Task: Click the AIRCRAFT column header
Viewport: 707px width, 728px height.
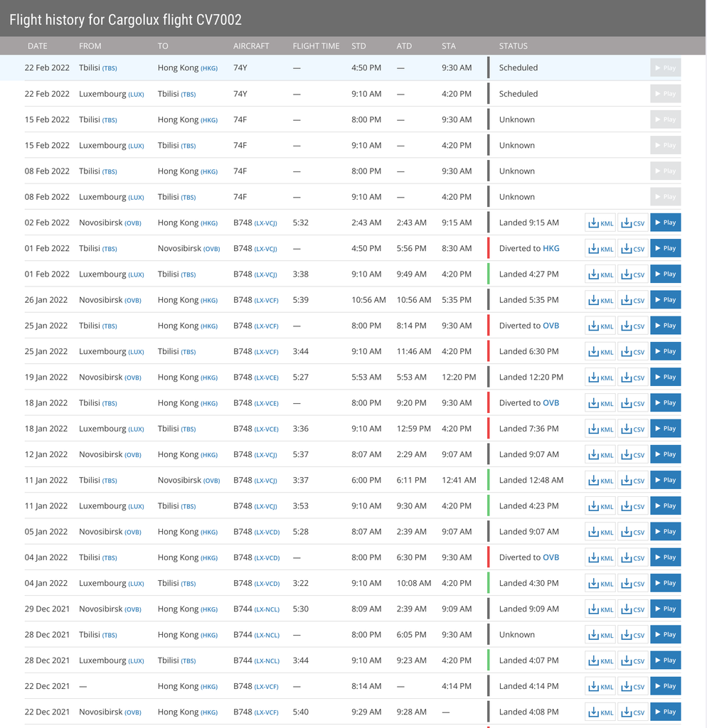Action: [251, 46]
